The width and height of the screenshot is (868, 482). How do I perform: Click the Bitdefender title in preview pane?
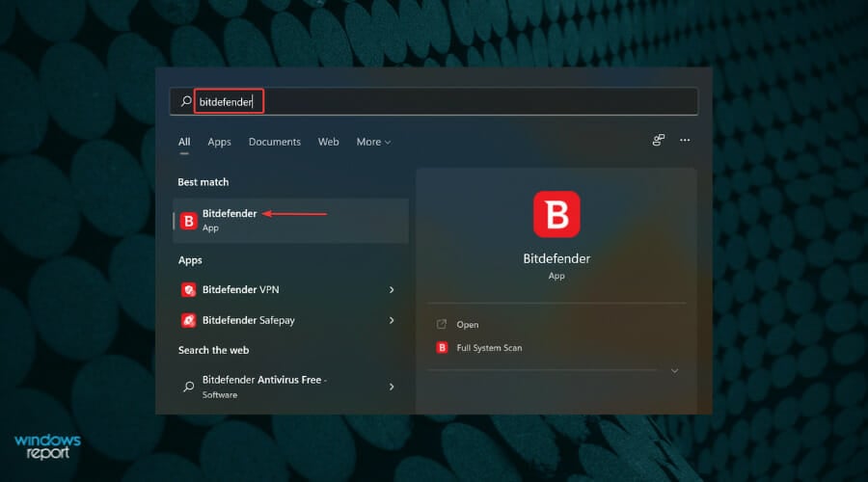pyautogui.click(x=556, y=258)
